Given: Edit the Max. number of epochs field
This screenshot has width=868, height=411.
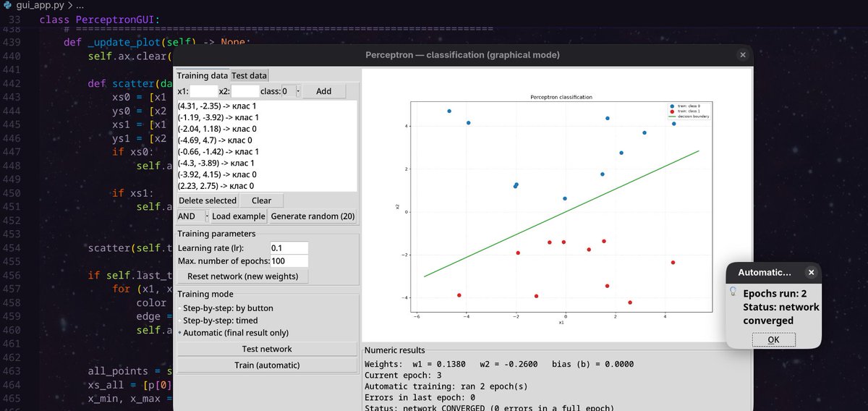Looking at the screenshot, I should coord(289,261).
